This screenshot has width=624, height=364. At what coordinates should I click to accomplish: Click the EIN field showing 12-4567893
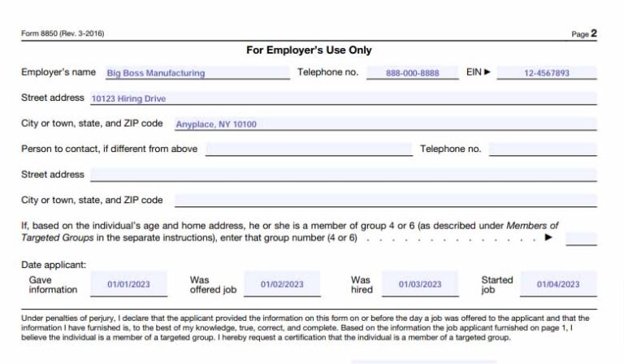[546, 73]
